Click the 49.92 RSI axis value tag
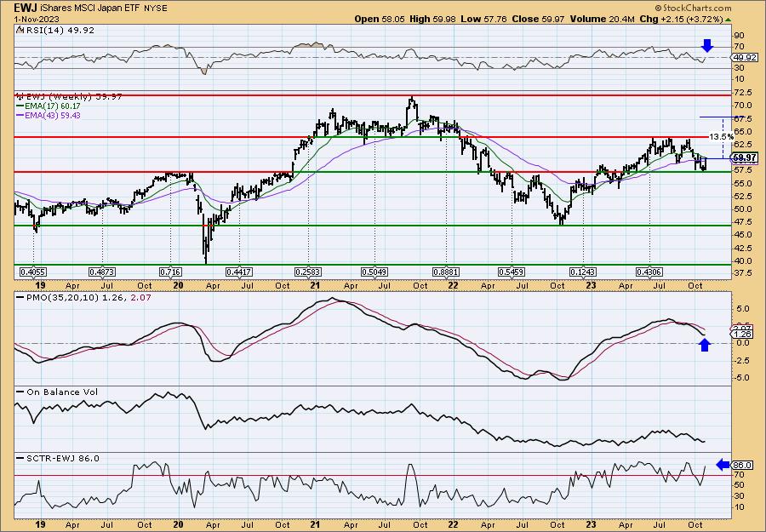Viewport: 766px width, 532px height. (743, 57)
